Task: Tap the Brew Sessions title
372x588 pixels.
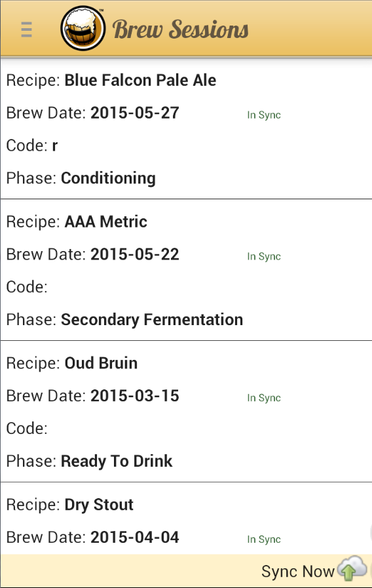Action: 181,29
